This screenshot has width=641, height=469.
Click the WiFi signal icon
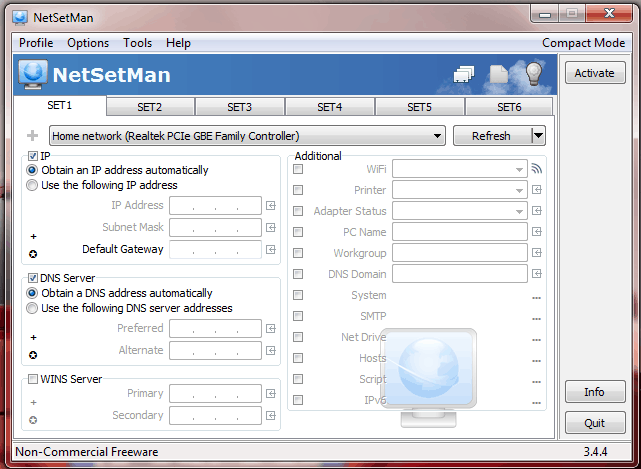[536, 168]
